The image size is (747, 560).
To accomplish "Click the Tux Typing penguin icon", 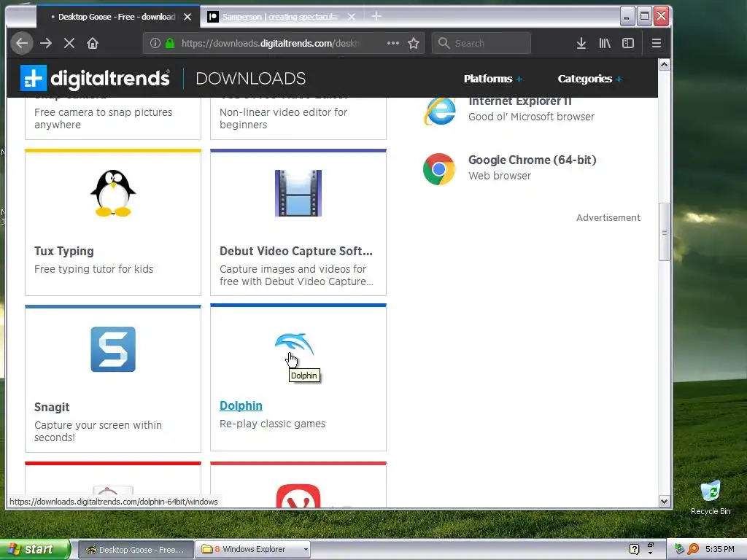I will point(113,192).
